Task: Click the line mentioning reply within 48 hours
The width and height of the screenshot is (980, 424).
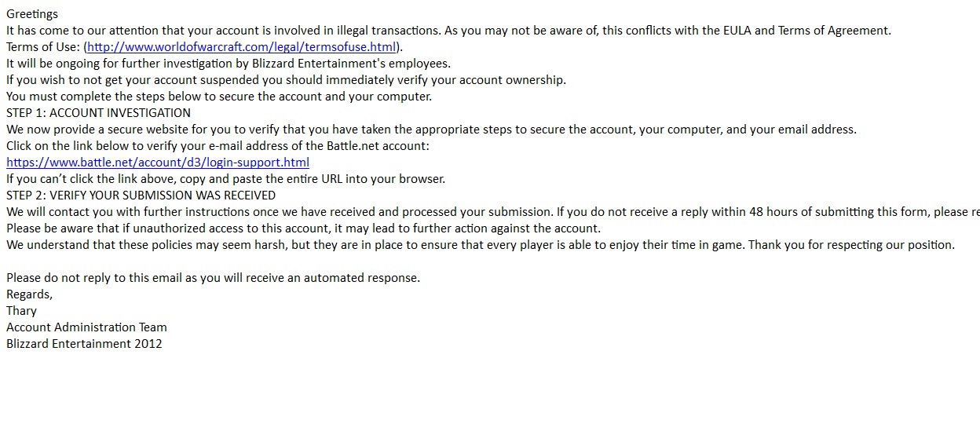Action: [493, 212]
